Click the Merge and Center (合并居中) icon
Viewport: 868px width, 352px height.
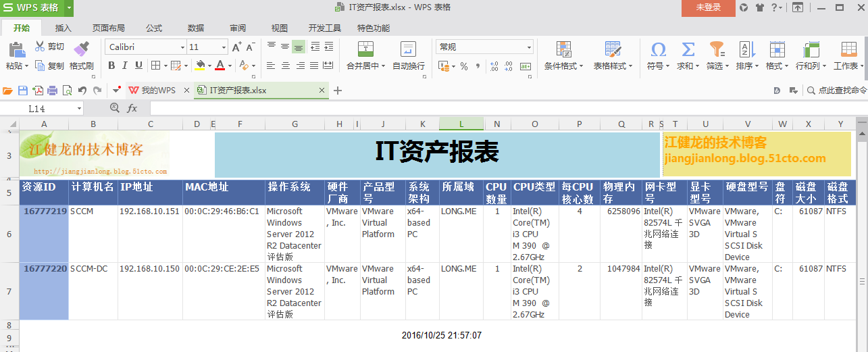coord(365,49)
